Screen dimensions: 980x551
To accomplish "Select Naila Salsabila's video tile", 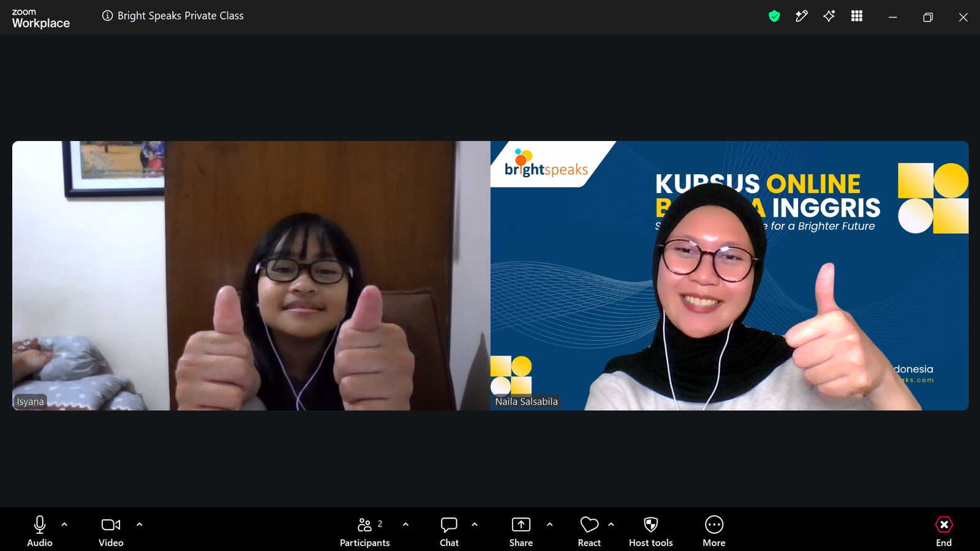I will point(729,276).
